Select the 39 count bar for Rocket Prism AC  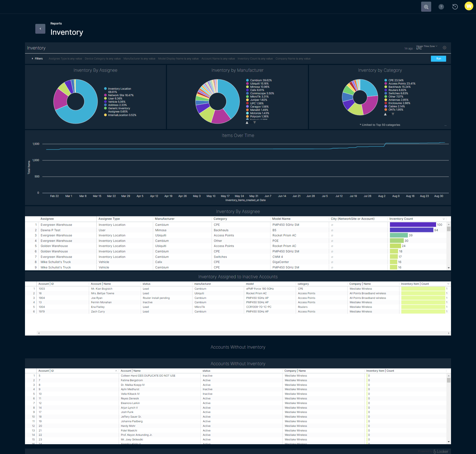click(399, 235)
